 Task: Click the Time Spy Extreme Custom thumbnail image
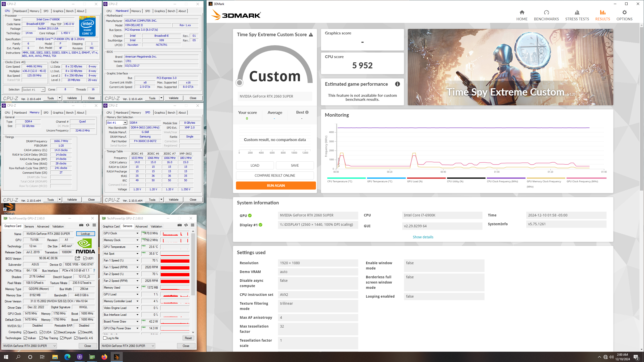(x=510, y=67)
